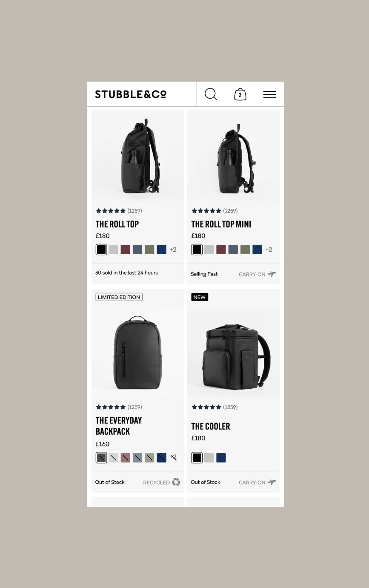
Task: Click the Limited Edition badge
Action: coord(119,297)
